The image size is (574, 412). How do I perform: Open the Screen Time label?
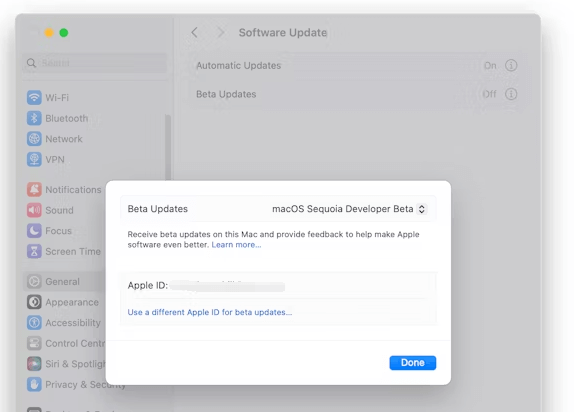pos(73,251)
